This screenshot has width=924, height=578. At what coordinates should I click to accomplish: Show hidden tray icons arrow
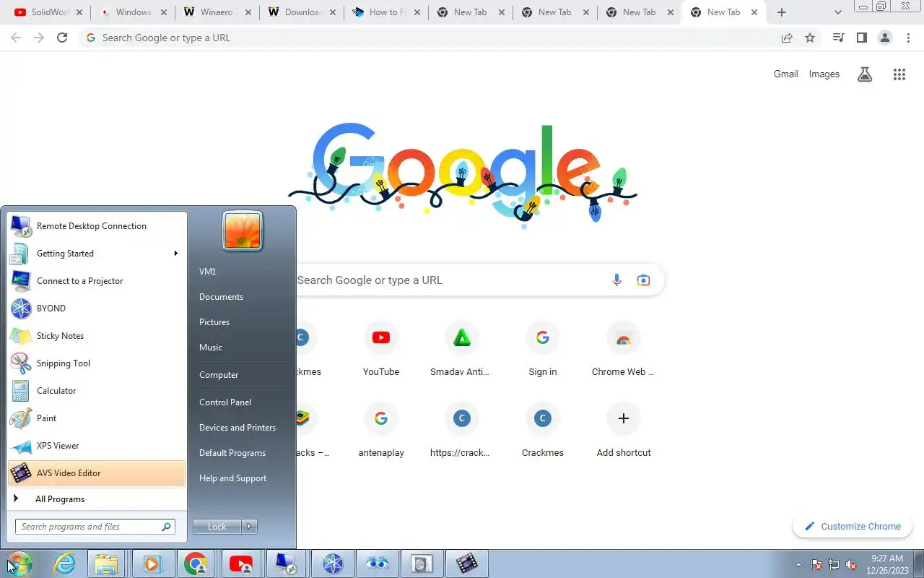tap(798, 564)
